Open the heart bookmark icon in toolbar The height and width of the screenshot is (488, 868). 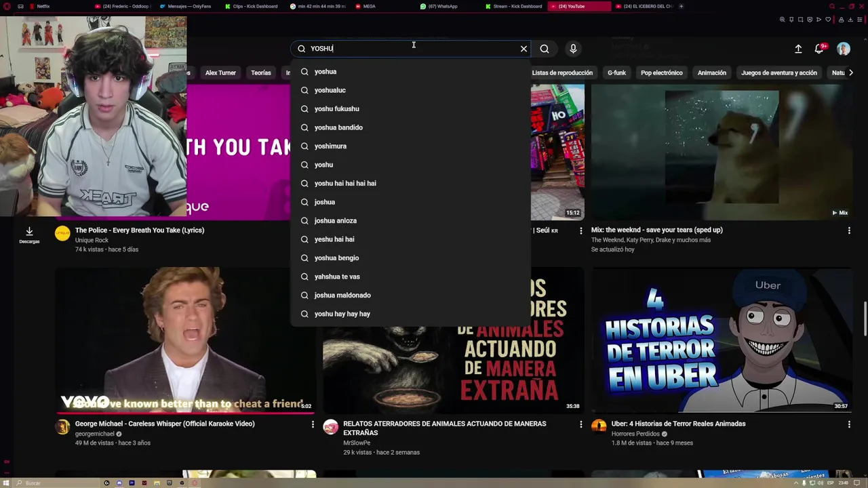point(828,20)
